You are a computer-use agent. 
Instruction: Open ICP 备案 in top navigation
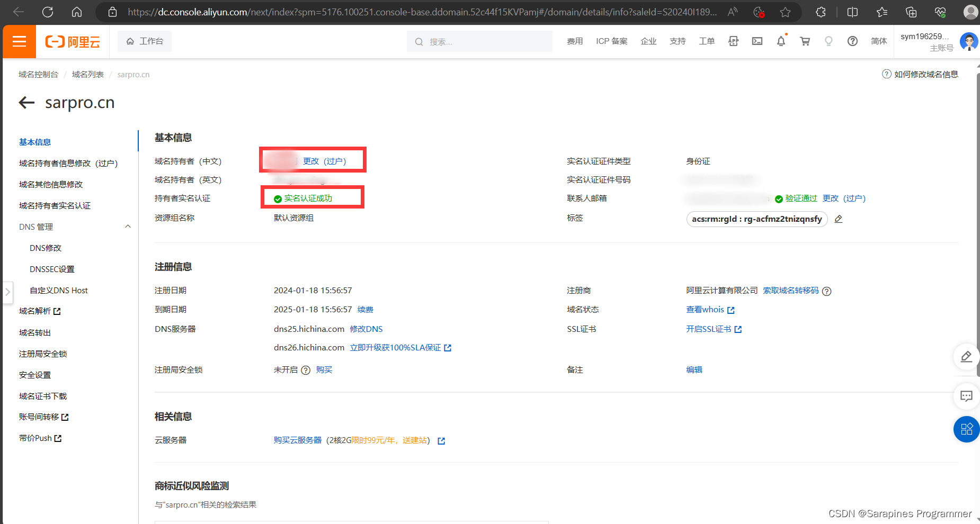pos(611,41)
